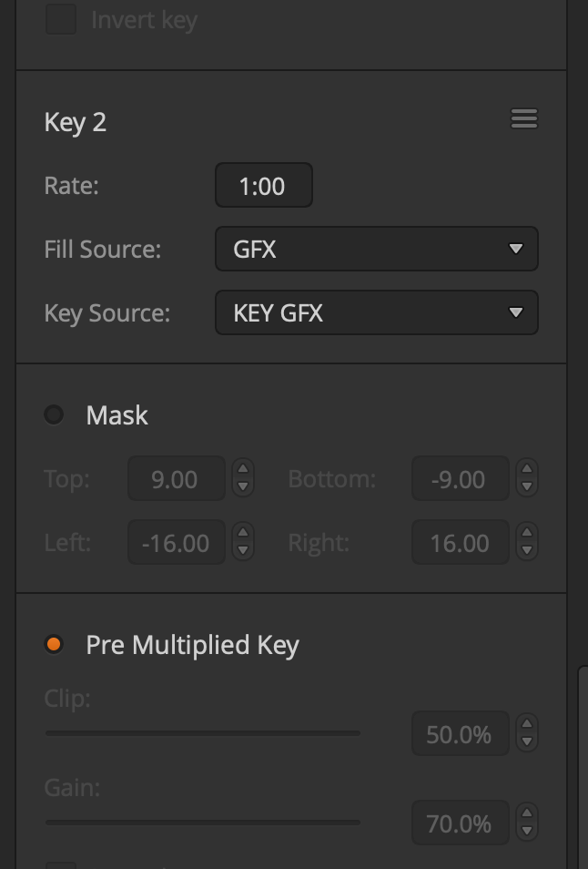Open the Fill Source GFX dropdown
Viewport: 588px width, 869px height.
coord(376,250)
